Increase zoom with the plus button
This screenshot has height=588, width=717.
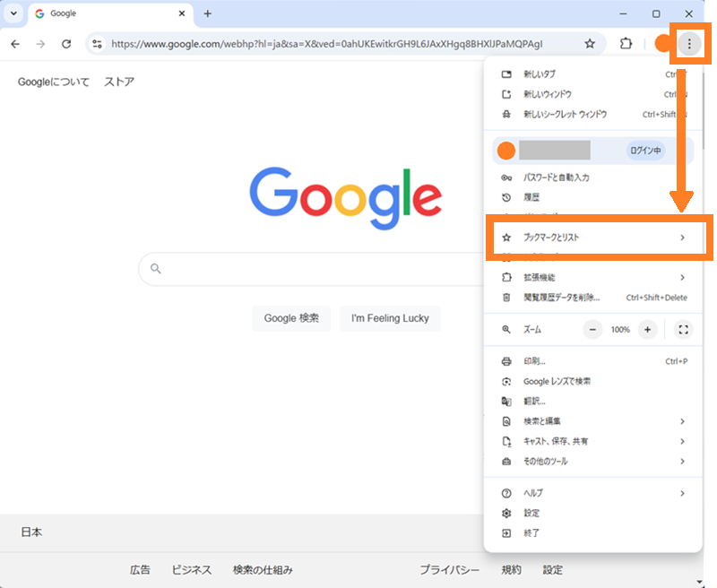(x=647, y=330)
